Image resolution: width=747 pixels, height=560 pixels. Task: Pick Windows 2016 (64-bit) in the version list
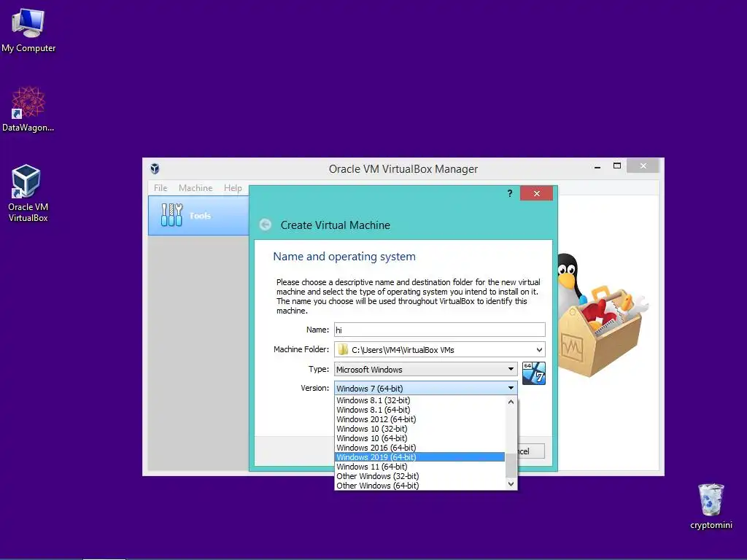point(419,448)
